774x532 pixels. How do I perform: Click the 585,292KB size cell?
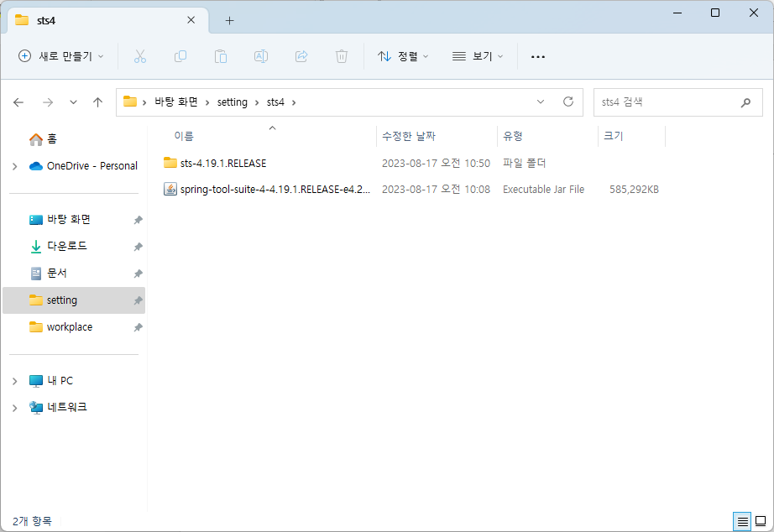634,190
